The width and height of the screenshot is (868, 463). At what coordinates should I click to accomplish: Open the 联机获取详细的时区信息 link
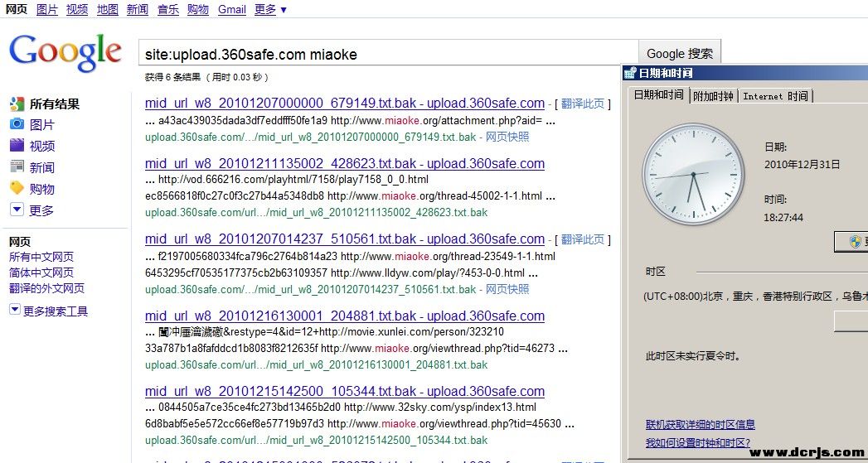tap(700, 425)
